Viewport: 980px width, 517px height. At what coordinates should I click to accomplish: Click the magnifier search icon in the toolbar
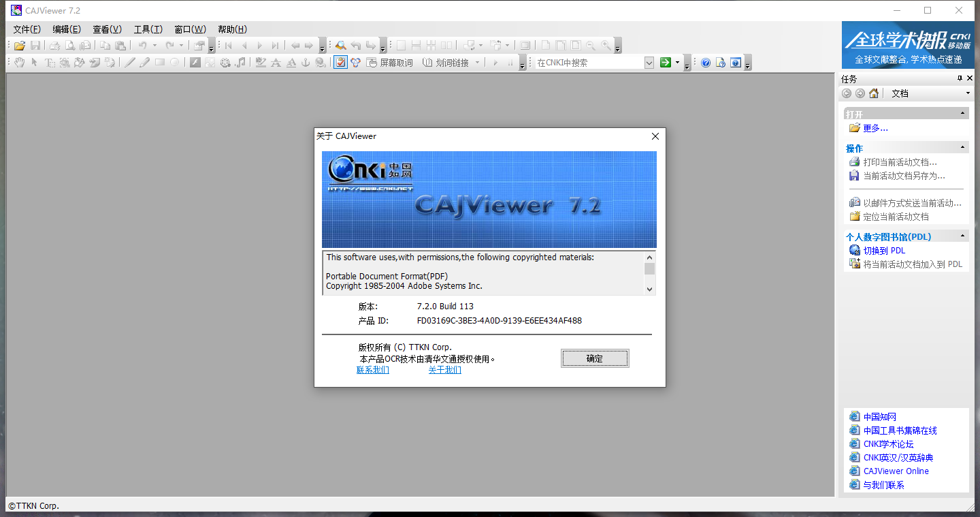click(340, 45)
